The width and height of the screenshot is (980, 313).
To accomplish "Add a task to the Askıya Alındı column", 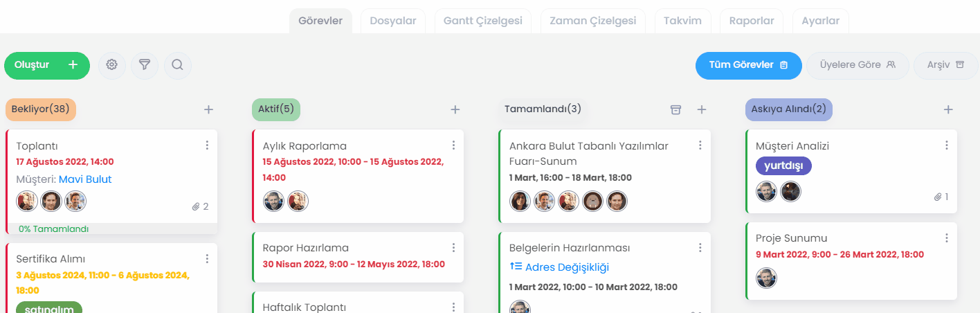I will 949,109.
